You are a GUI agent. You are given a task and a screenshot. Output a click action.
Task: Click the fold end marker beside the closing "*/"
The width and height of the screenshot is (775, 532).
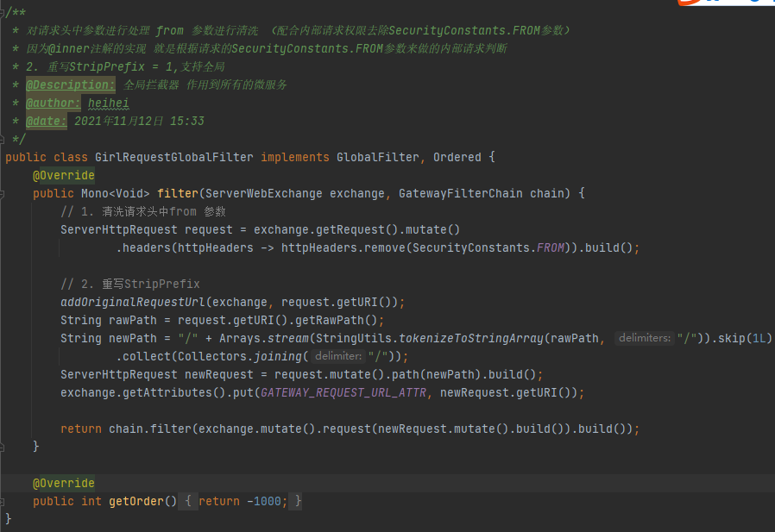click(2, 140)
